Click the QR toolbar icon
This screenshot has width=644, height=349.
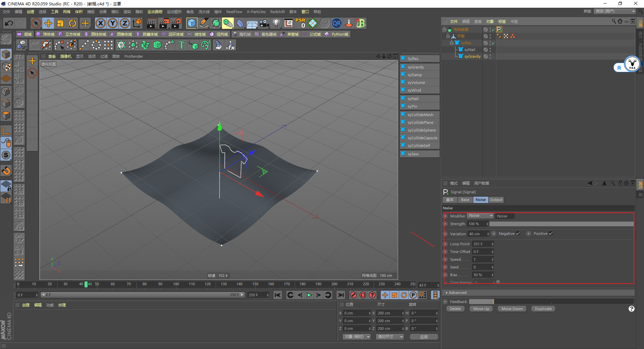[336, 23]
